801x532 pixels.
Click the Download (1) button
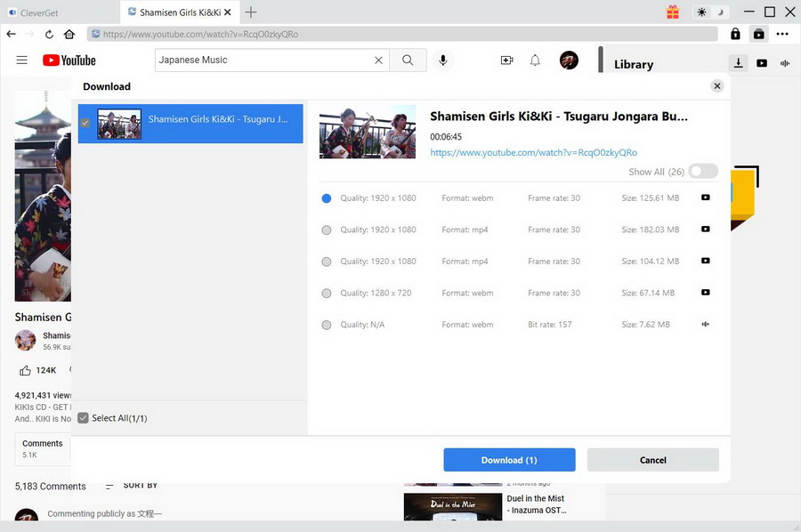click(509, 460)
